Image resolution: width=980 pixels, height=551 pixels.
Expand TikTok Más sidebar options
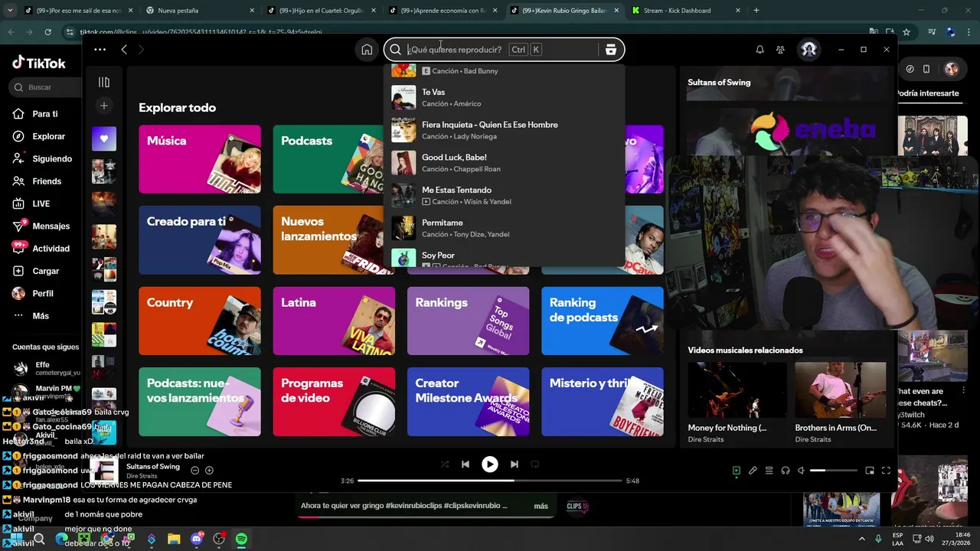tap(40, 315)
